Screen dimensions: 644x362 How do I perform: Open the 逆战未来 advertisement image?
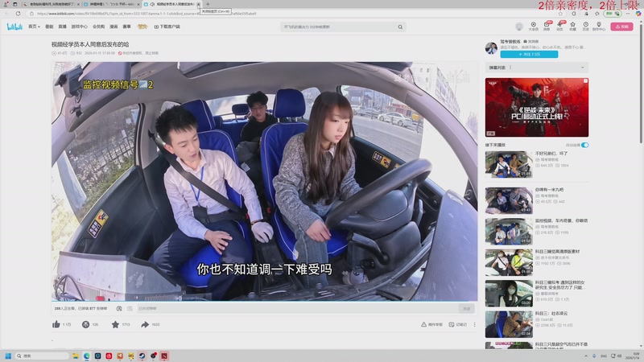pyautogui.click(x=537, y=108)
